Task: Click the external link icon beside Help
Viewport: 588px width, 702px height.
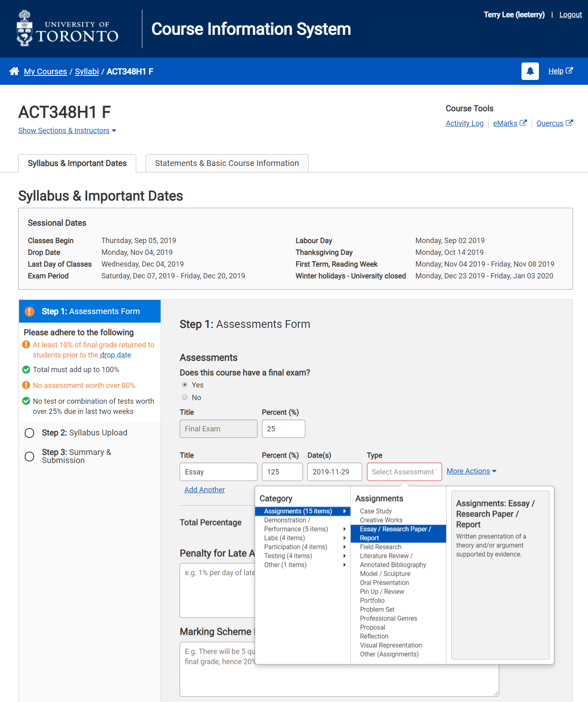Action: coord(569,71)
